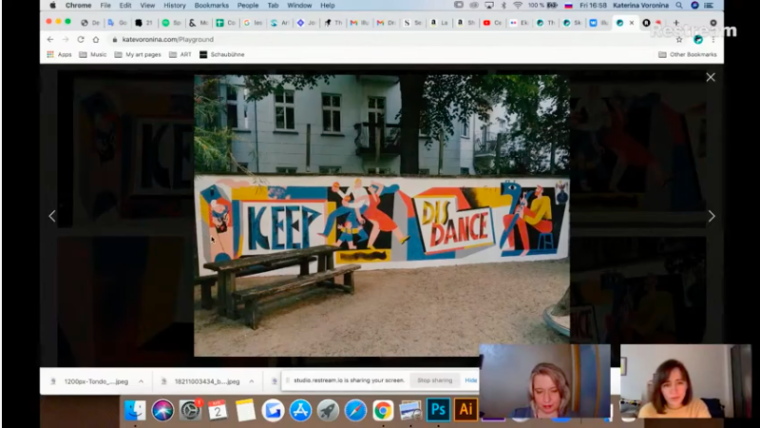Open Photoshop from the dock

pos(437,409)
